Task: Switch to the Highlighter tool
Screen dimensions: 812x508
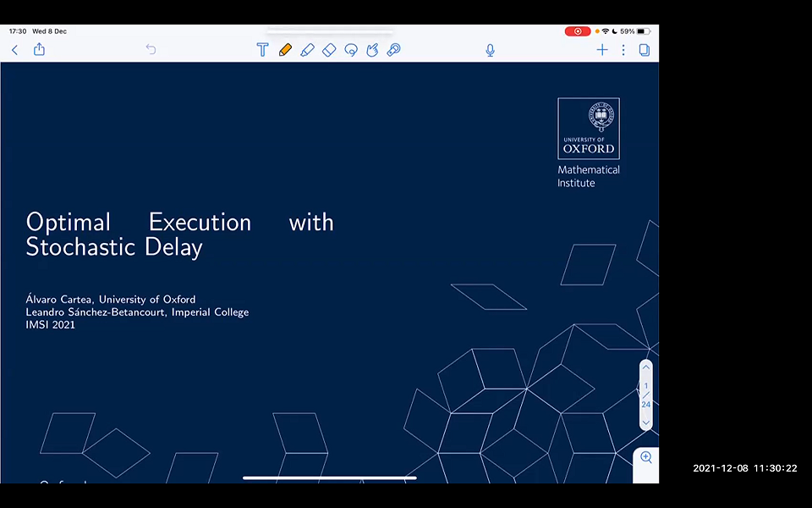Action: [x=307, y=50]
